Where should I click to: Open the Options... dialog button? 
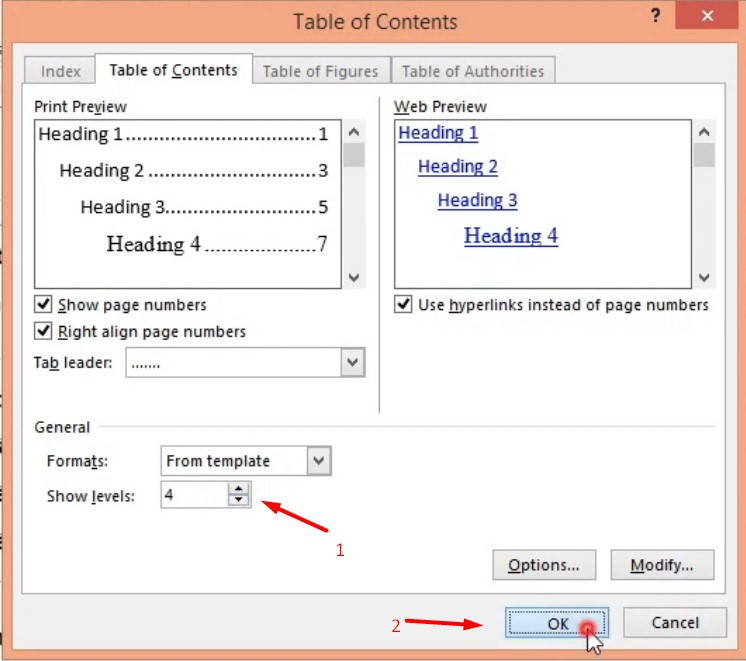coord(543,565)
